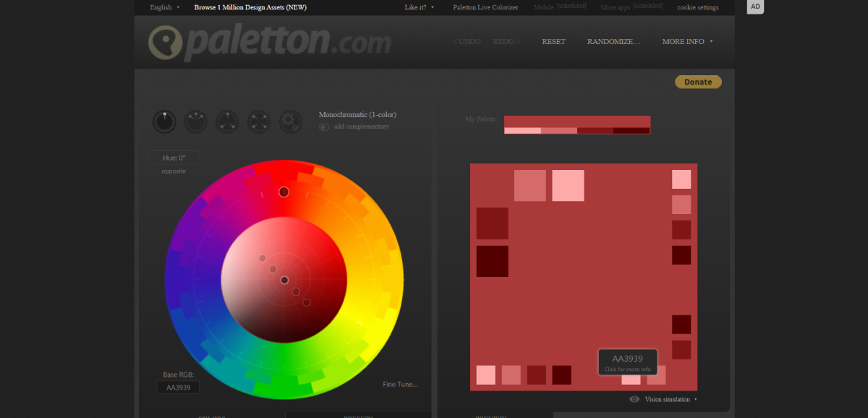868x418 pixels.
Task: Expand the More Info menu
Action: (687, 41)
